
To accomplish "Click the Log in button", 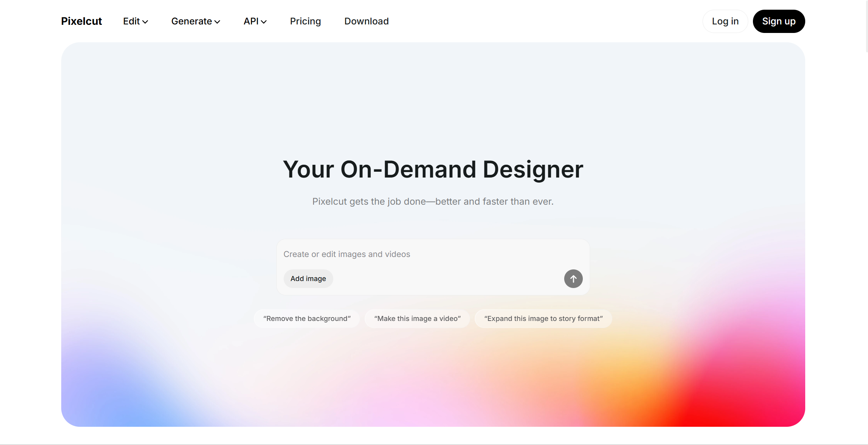I will coord(725,21).
